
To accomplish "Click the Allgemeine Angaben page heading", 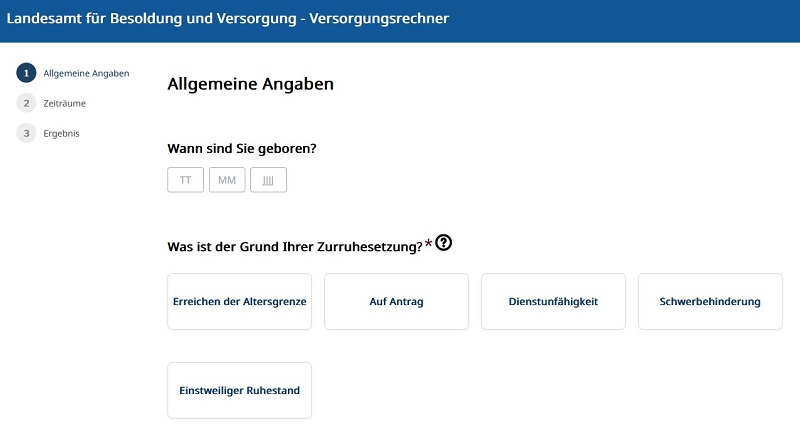I will [x=251, y=84].
